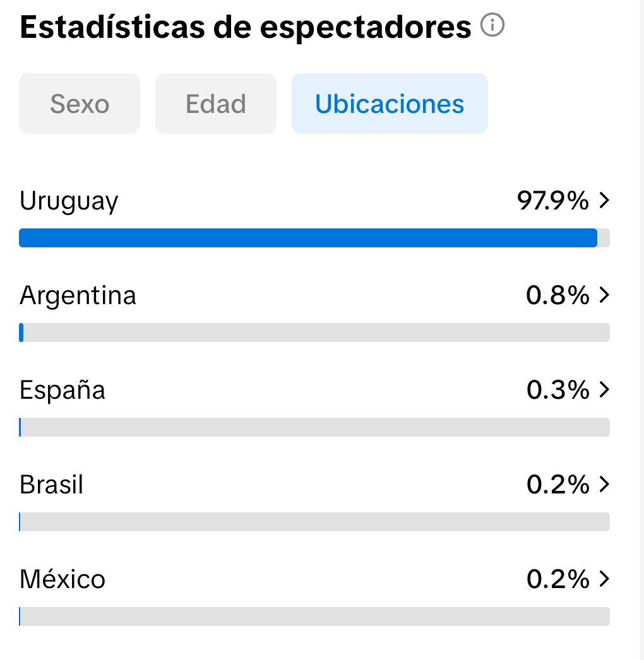644x660 pixels.
Task: Tap the Argentina country label
Action: [78, 295]
